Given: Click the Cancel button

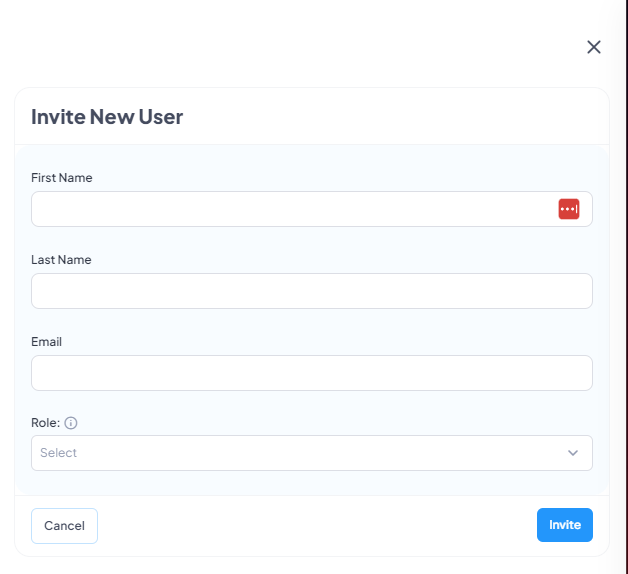Looking at the screenshot, I should point(64,526).
